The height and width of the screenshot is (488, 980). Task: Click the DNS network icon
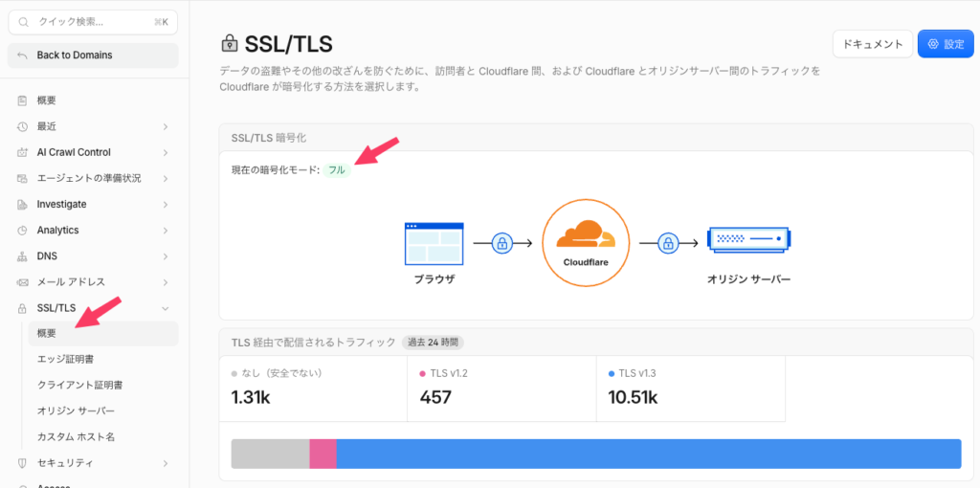click(23, 256)
